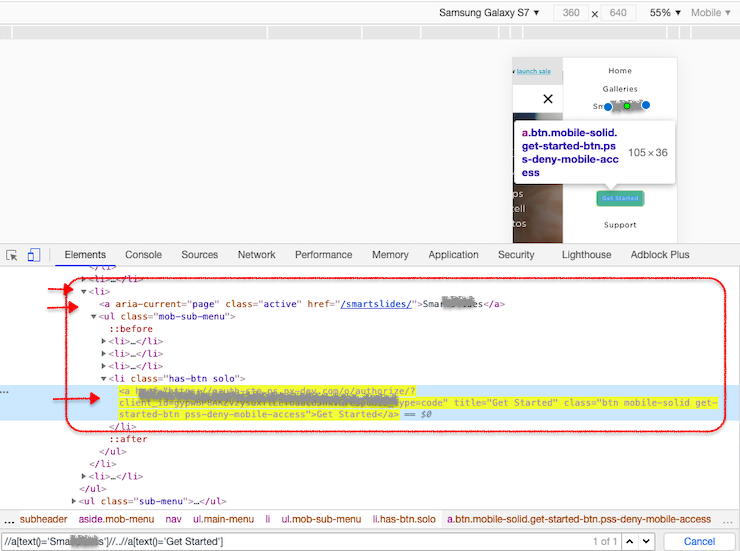The height and width of the screenshot is (551, 740).
Task: Collapse the li has-btn solo node
Action: point(103,379)
